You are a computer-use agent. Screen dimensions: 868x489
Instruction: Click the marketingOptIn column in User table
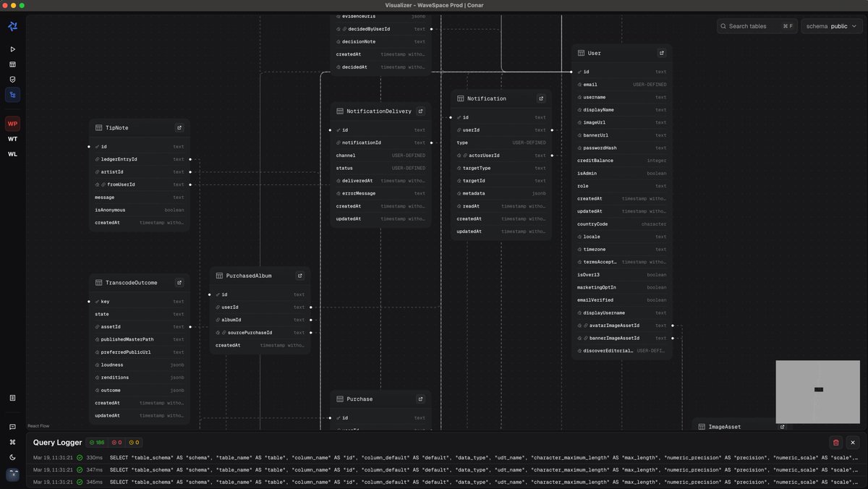coord(622,287)
